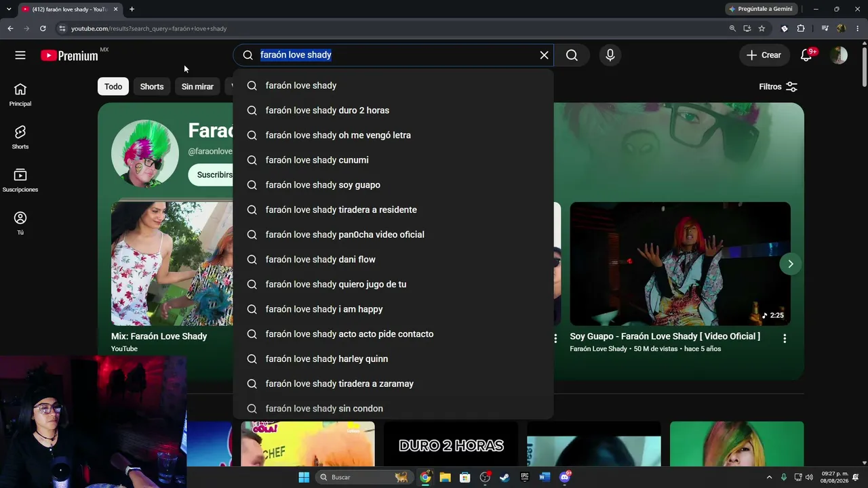The image size is (868, 488).
Task: Open the tab search chevron
Action: pos(9,9)
